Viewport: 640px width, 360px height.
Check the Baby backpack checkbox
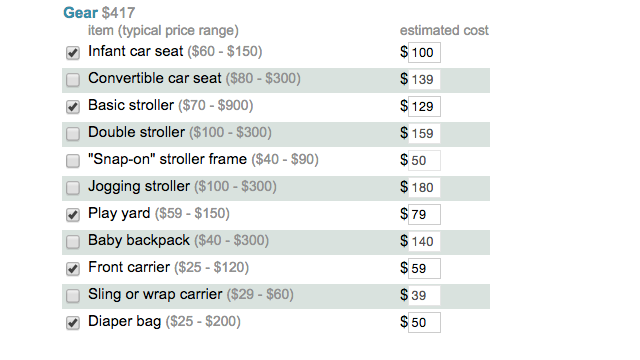[x=73, y=241]
